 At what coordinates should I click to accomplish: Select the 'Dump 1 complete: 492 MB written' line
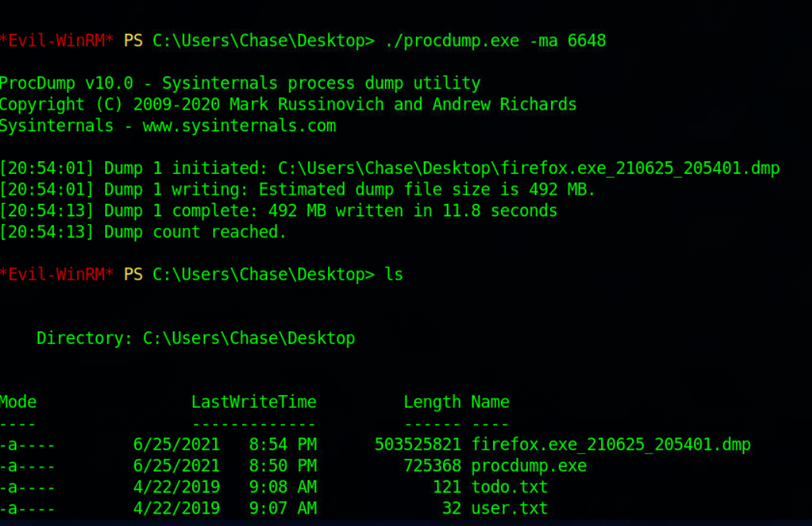(x=279, y=211)
